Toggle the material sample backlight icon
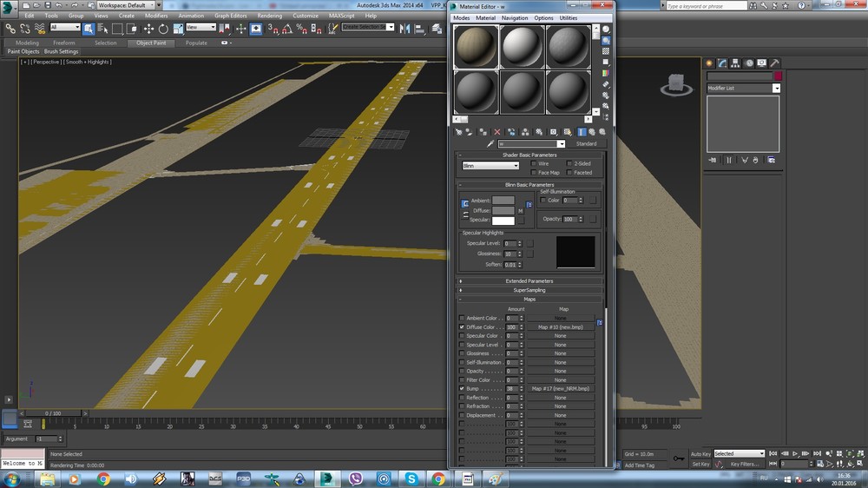The width and height of the screenshot is (868, 488). coord(606,40)
